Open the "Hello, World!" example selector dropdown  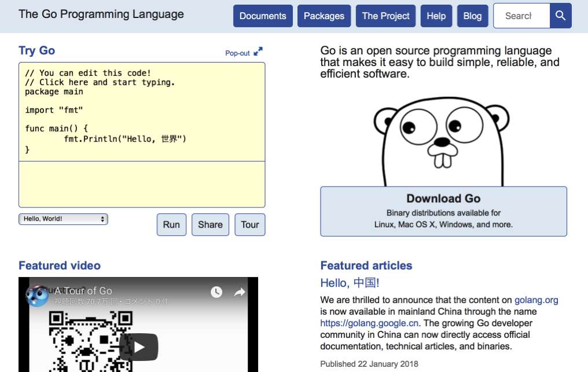point(63,219)
